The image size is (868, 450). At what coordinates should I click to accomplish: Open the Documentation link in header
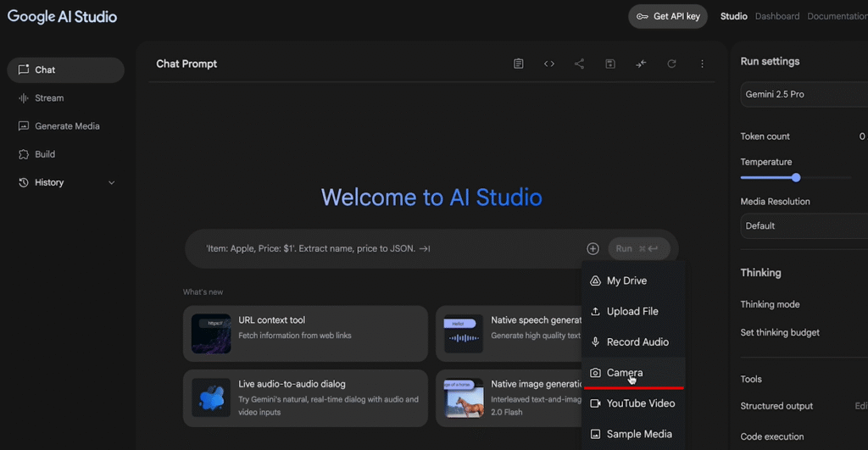pyautogui.click(x=837, y=17)
